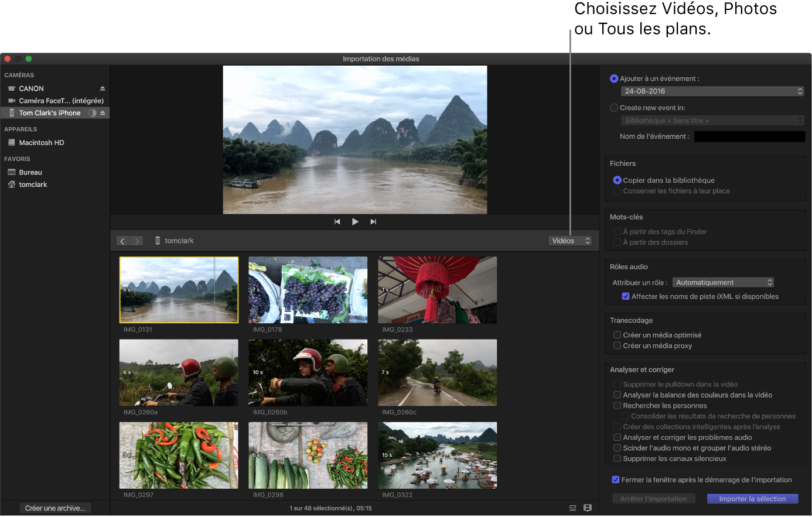812x517 pixels.
Task: Select the Create new event in radio button
Action: pyautogui.click(x=614, y=108)
